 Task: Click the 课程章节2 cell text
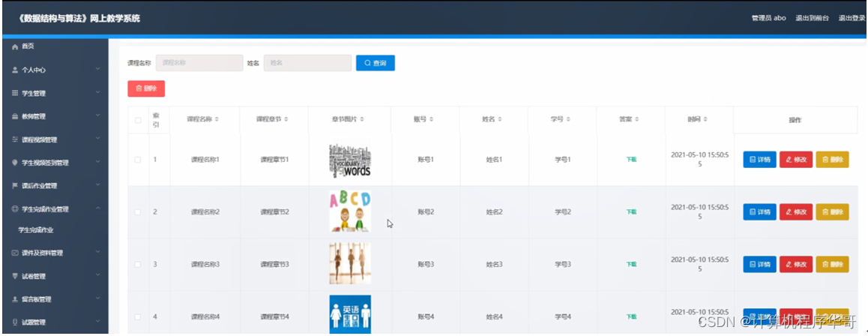(275, 212)
